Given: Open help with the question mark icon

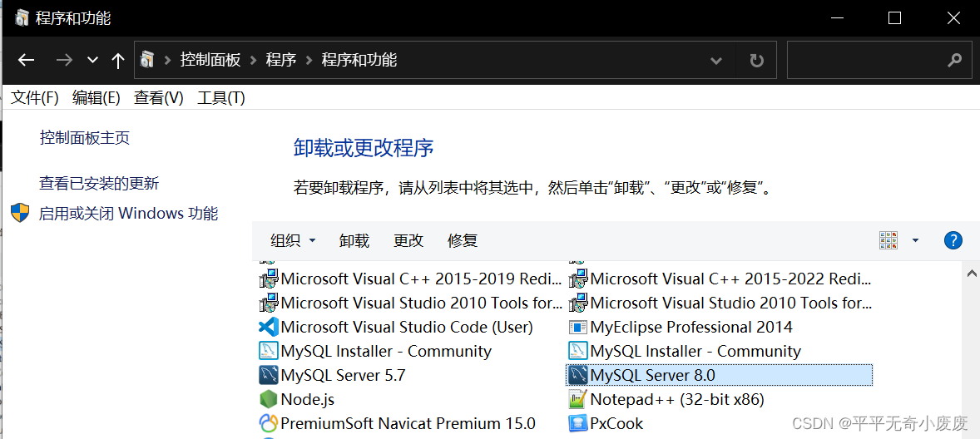Looking at the screenshot, I should [953, 240].
